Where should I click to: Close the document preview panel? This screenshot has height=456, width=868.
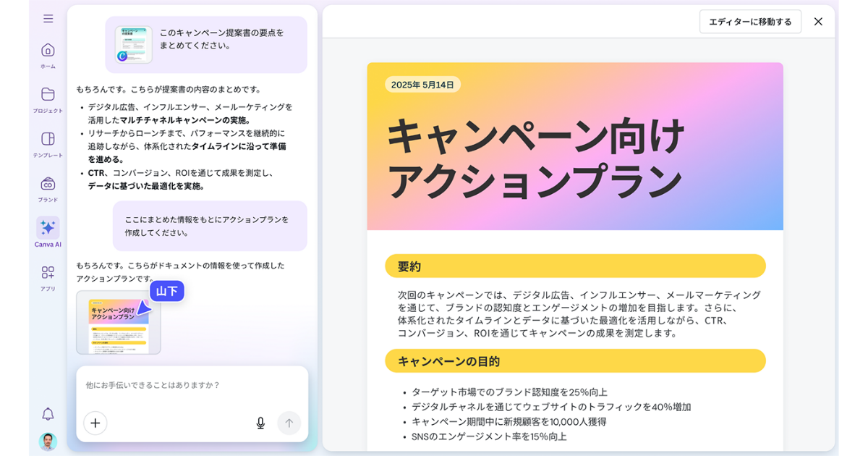[x=818, y=22]
